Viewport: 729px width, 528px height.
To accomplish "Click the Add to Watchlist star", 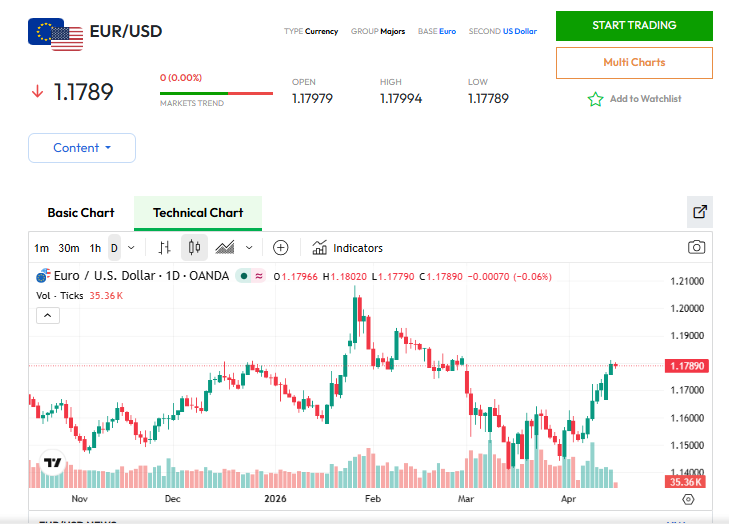I will click(x=596, y=99).
